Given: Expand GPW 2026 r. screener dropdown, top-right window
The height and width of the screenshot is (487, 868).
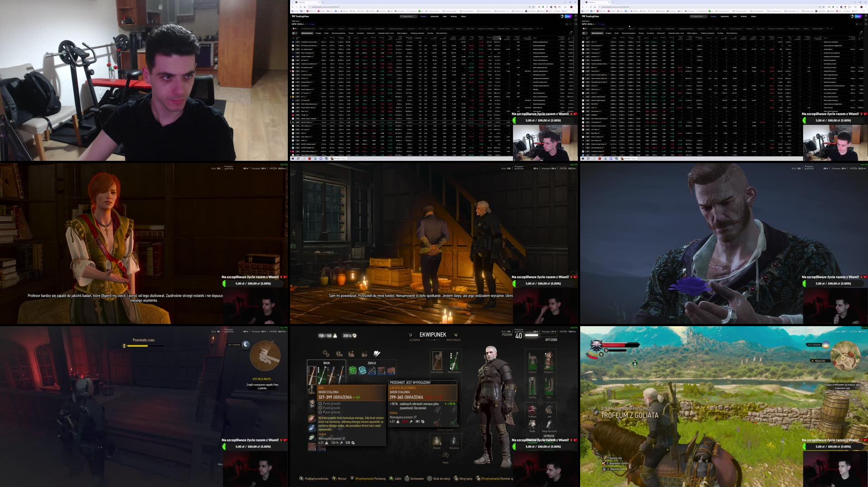Looking at the screenshot, I should pyautogui.click(x=590, y=24).
